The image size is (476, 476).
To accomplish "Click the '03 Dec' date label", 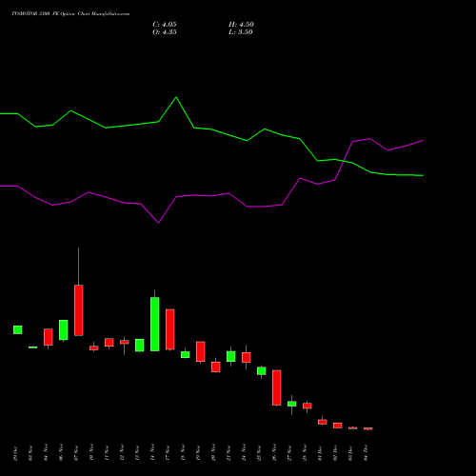I will click(x=350, y=453).
